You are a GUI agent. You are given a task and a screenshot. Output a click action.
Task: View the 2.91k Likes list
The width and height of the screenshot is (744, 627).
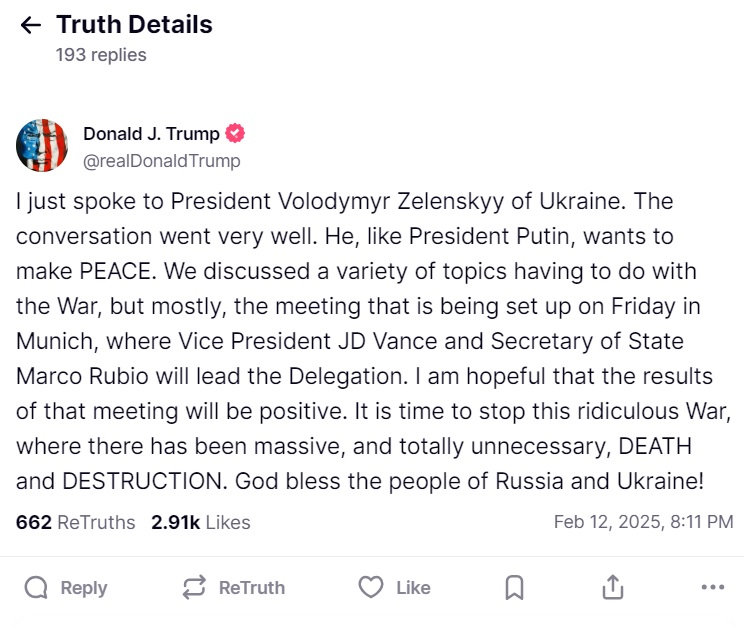pyautogui.click(x=200, y=522)
